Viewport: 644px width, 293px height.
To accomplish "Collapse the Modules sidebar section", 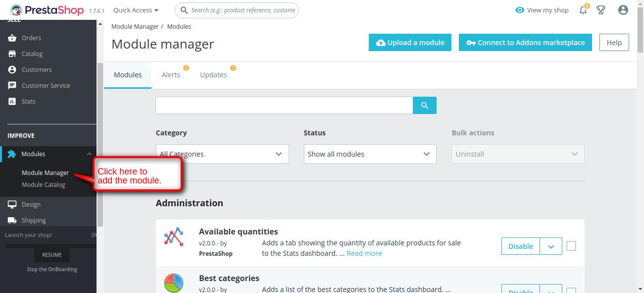I will pyautogui.click(x=89, y=154).
